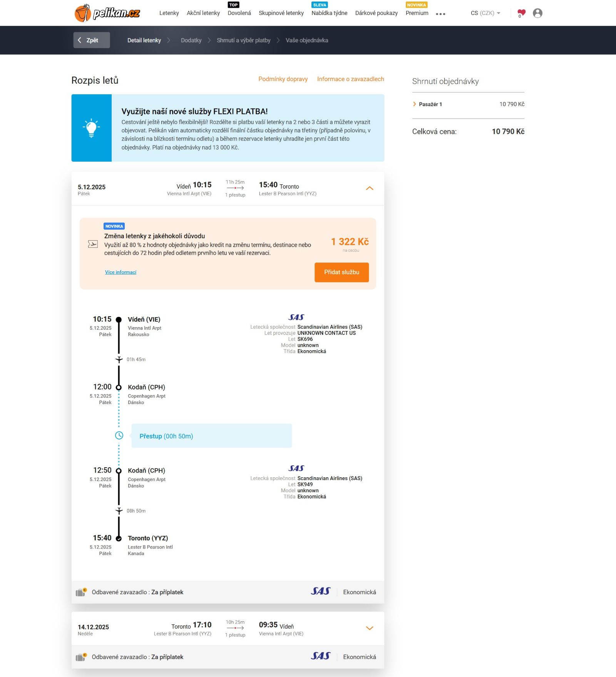Expand the 14.12.2025 Toronto–Vienna return flight
The height and width of the screenshot is (677, 616).
(369, 628)
